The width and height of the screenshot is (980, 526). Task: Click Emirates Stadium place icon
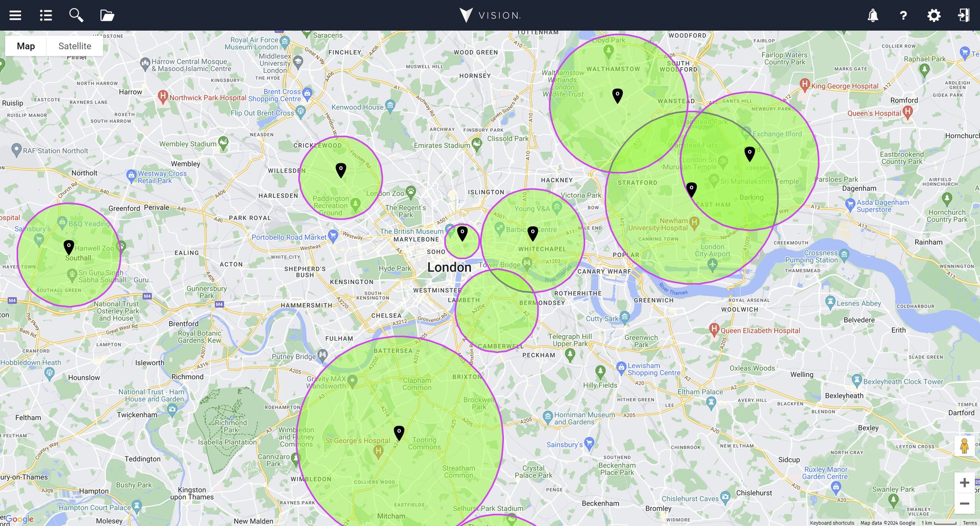[476, 145]
